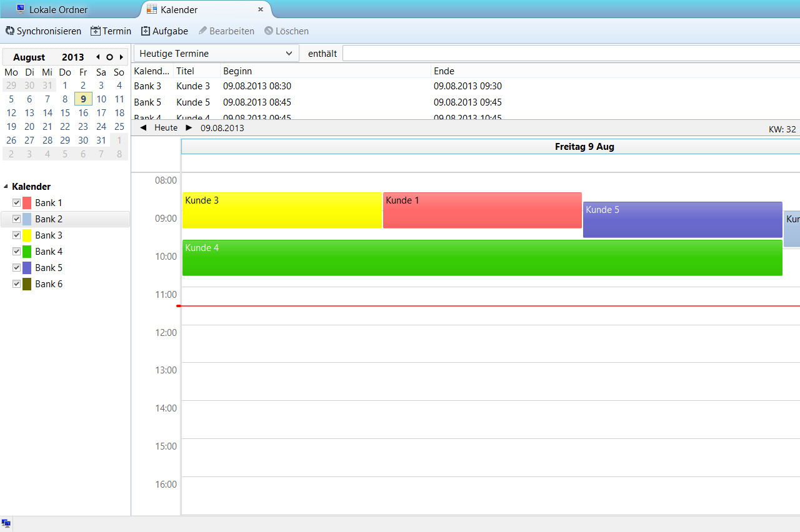Open the Heutige Termine filter dropdown
800x532 pixels.
(x=216, y=53)
